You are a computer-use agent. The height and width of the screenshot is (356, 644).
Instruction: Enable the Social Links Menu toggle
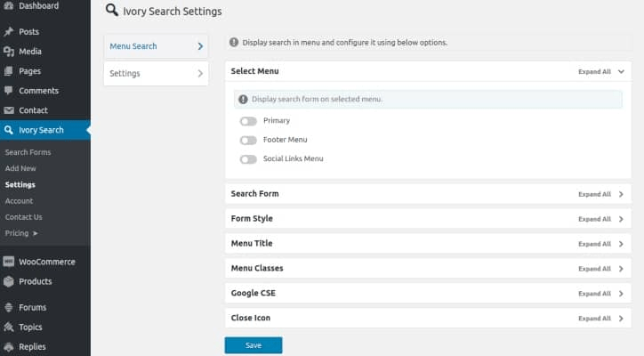[248, 159]
